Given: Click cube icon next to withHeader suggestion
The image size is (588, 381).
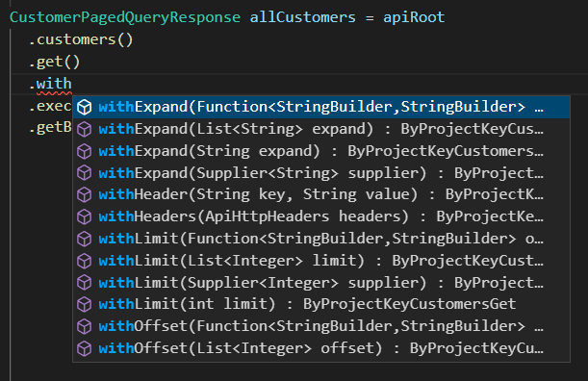Looking at the screenshot, I should 85,195.
